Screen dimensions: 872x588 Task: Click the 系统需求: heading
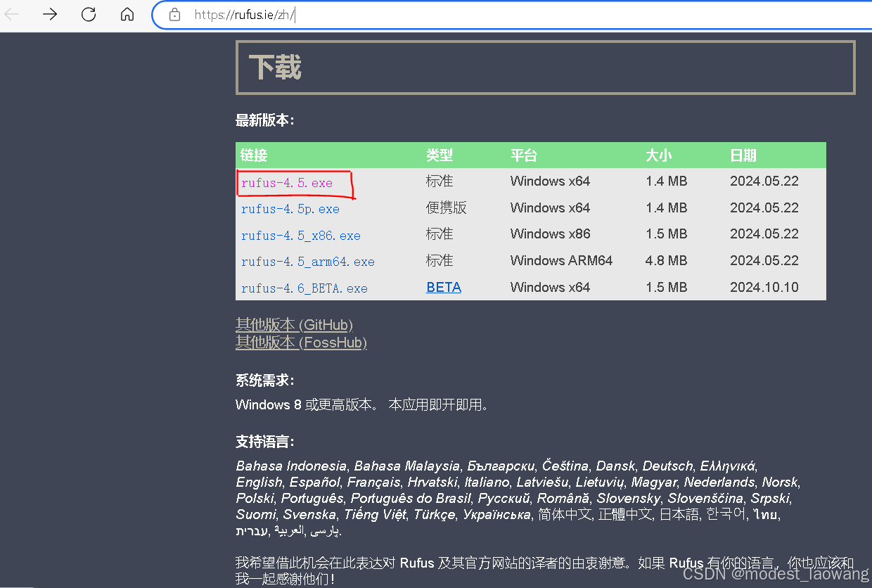(x=265, y=381)
